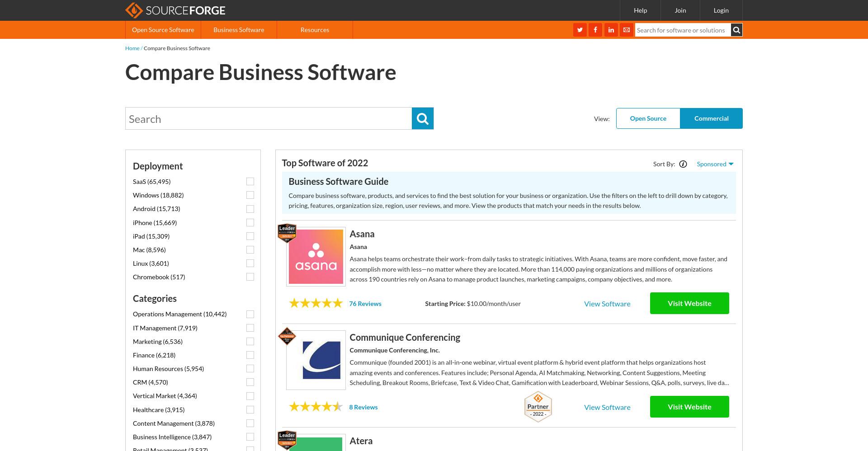
Task: Click the Partner 2022 badge
Action: coord(538,407)
